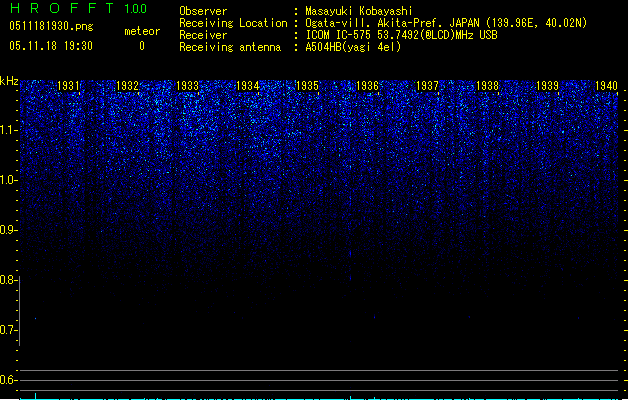Click the 1936 time marker
This screenshot has width=629, height=400.
367,86
